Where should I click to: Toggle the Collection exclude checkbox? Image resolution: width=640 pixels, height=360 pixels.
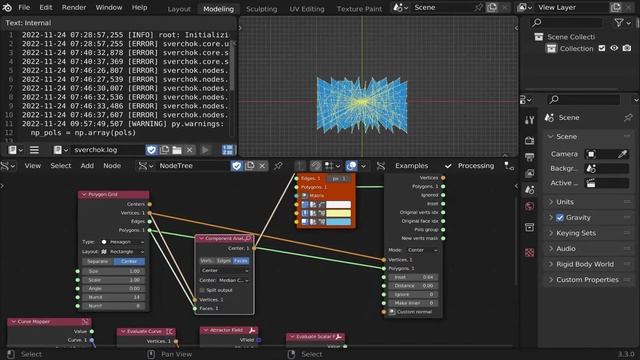tap(602, 48)
